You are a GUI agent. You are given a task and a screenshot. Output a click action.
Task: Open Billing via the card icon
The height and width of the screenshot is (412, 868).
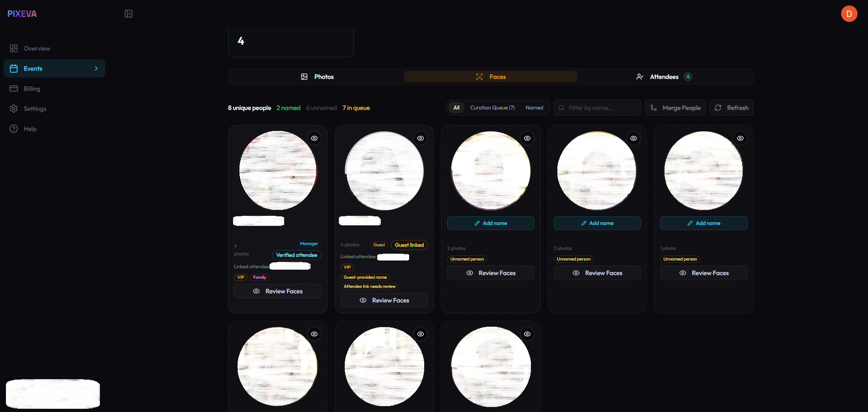14,88
